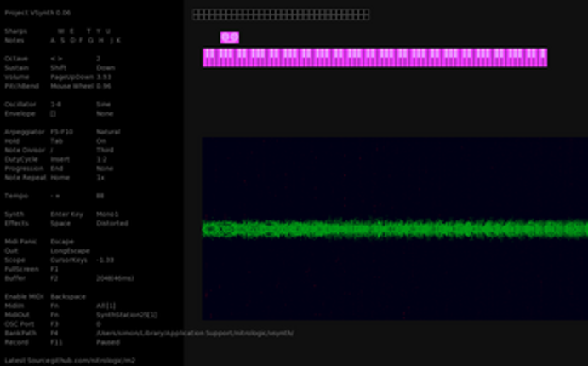This screenshot has width=588, height=366.
Task: Click the Synth value 'Mono1'
Action: click(x=107, y=214)
